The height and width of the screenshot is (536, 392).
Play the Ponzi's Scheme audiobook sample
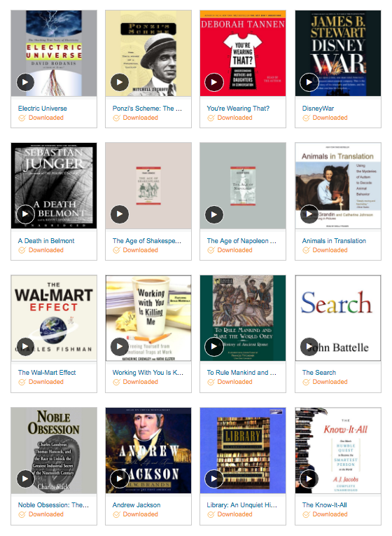click(120, 83)
